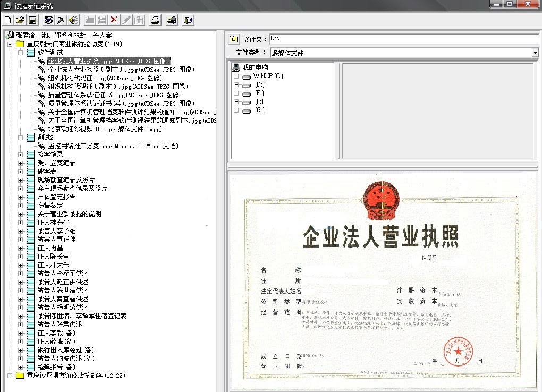Screen dimensions: 542x392
Task: Click the key toolbar icon
Action: [x=171, y=20]
